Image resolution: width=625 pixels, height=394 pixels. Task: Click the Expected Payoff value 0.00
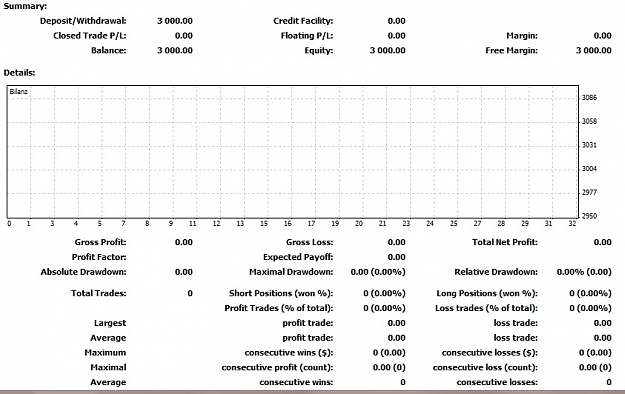(396, 257)
